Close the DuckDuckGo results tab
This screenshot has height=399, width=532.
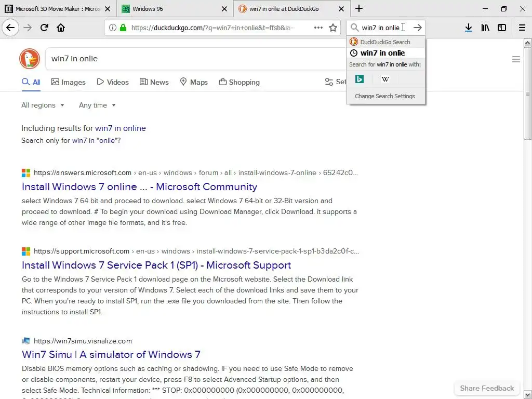(341, 9)
